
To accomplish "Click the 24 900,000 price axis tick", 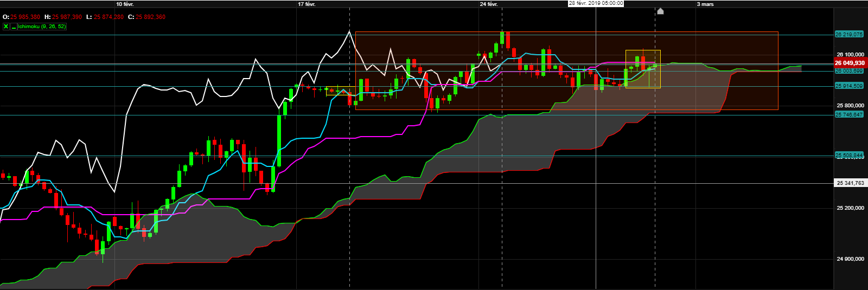I will [850, 259].
